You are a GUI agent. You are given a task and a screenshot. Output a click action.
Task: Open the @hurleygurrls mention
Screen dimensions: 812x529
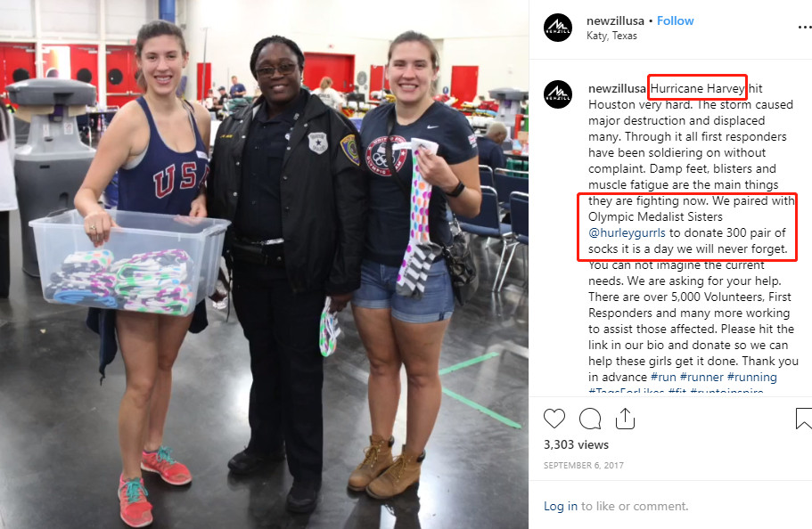pos(627,233)
